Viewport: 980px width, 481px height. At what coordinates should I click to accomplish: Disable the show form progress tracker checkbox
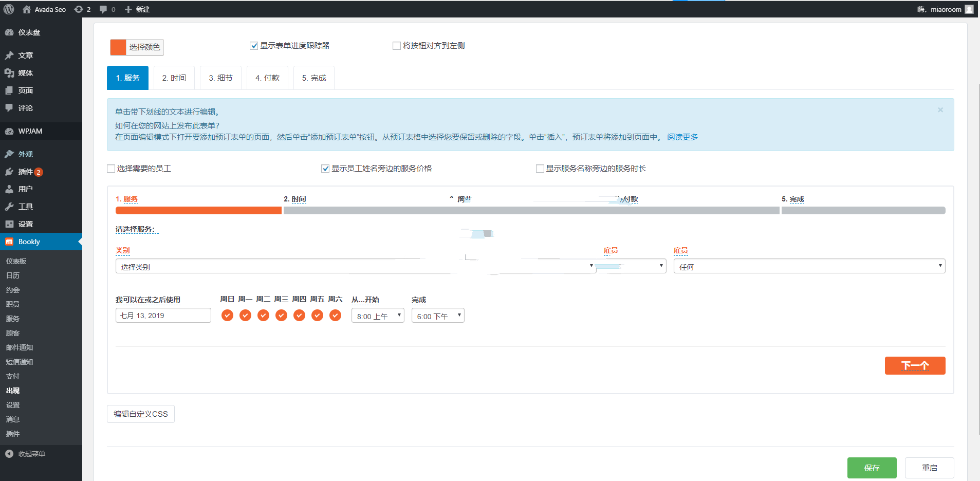pyautogui.click(x=254, y=46)
